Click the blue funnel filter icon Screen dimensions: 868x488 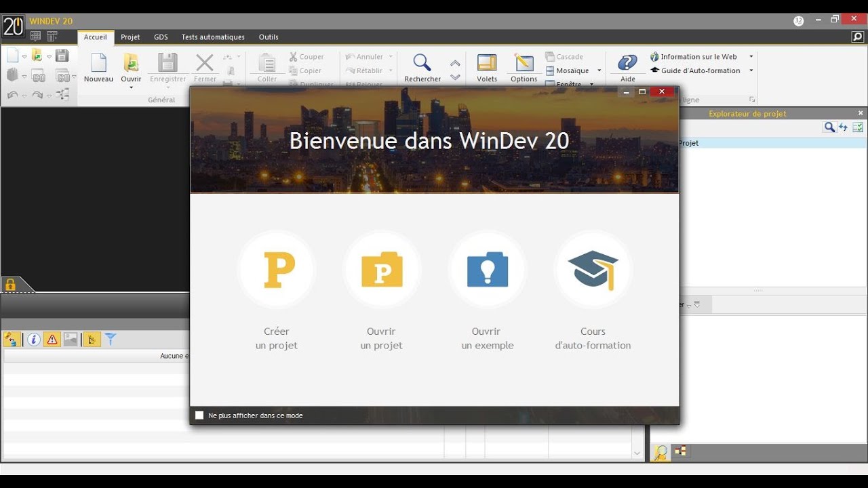coord(111,340)
